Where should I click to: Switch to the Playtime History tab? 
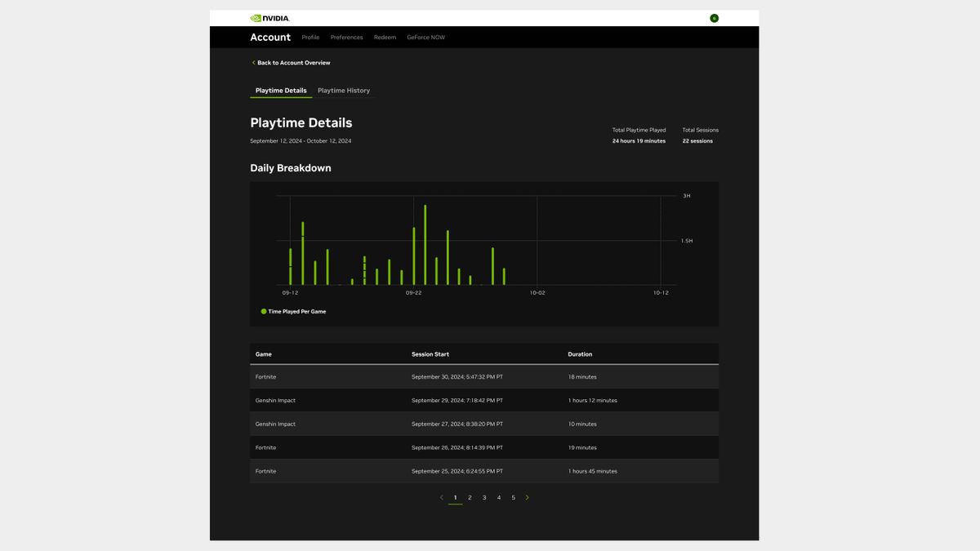point(344,90)
